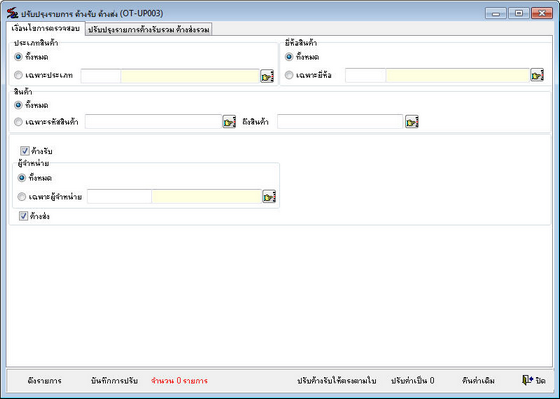Click the ปิด button label
The height and width of the screenshot is (399, 560).
pos(541,381)
